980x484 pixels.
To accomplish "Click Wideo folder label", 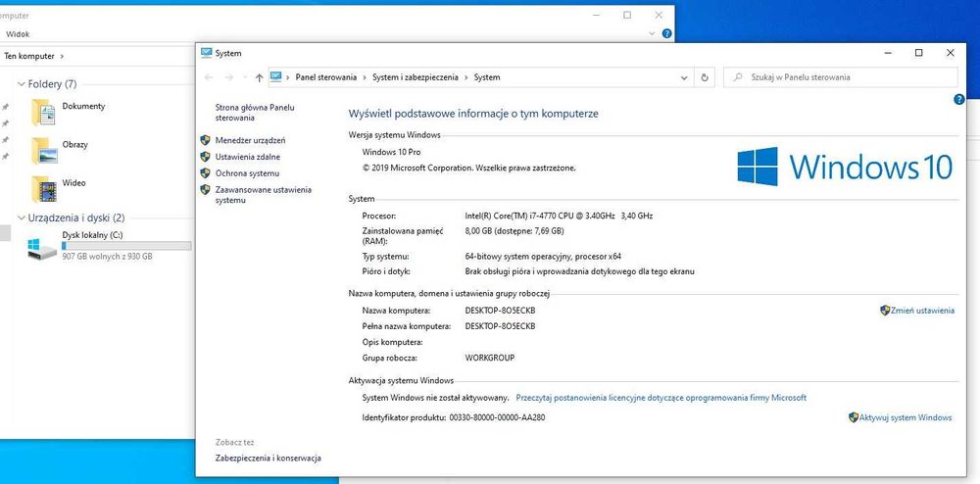I will [x=73, y=183].
